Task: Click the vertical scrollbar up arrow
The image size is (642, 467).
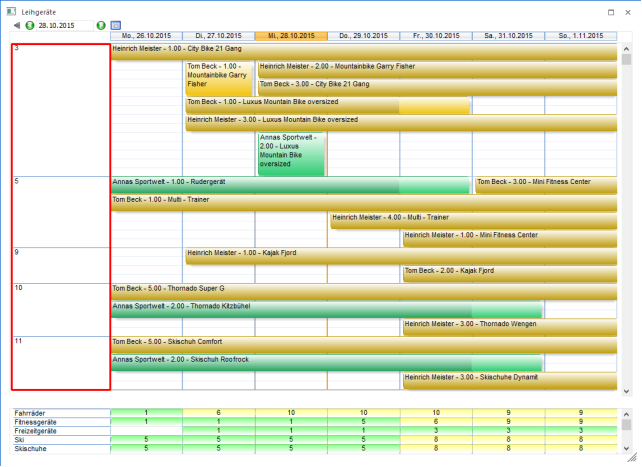Action: (627, 47)
